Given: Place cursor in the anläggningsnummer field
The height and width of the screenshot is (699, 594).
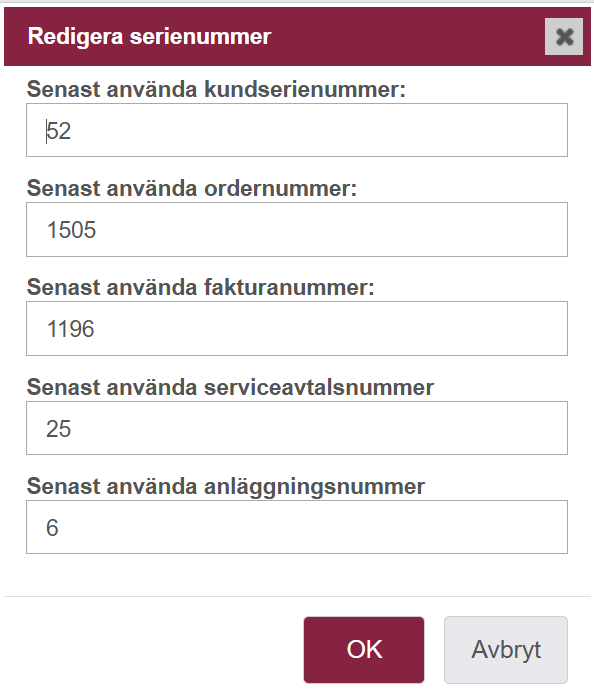Looking at the screenshot, I should click(297, 527).
